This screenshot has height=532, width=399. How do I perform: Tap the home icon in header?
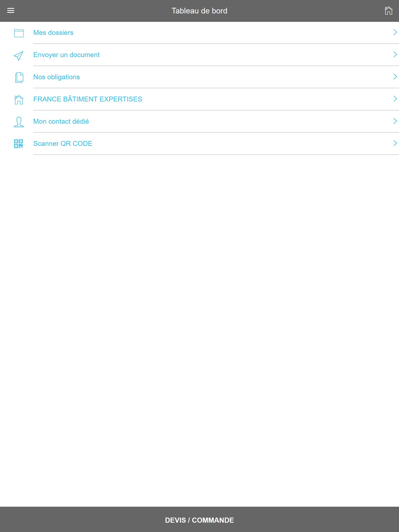coord(388,11)
